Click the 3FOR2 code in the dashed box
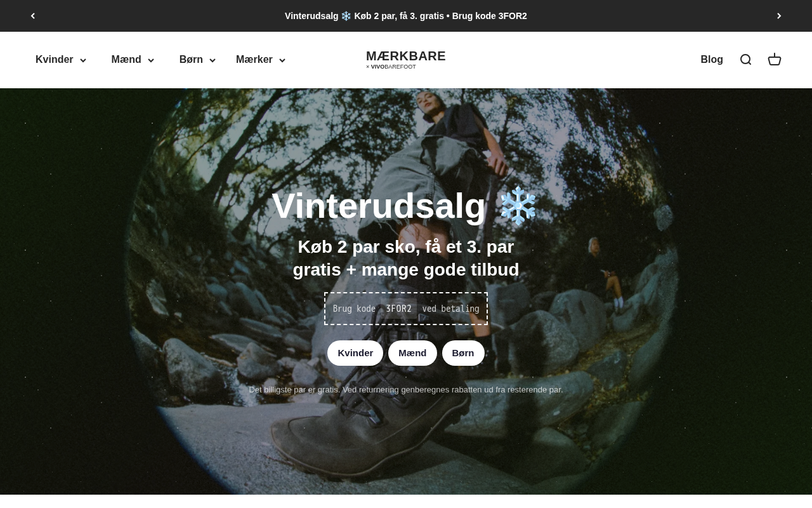This screenshot has height=508, width=812. coord(399,309)
